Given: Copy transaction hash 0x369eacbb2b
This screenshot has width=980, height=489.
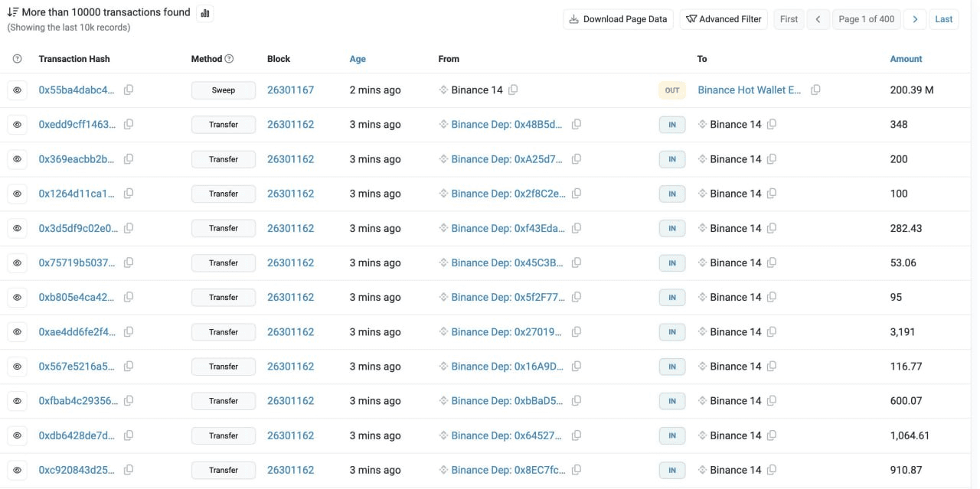Looking at the screenshot, I should 129,159.
